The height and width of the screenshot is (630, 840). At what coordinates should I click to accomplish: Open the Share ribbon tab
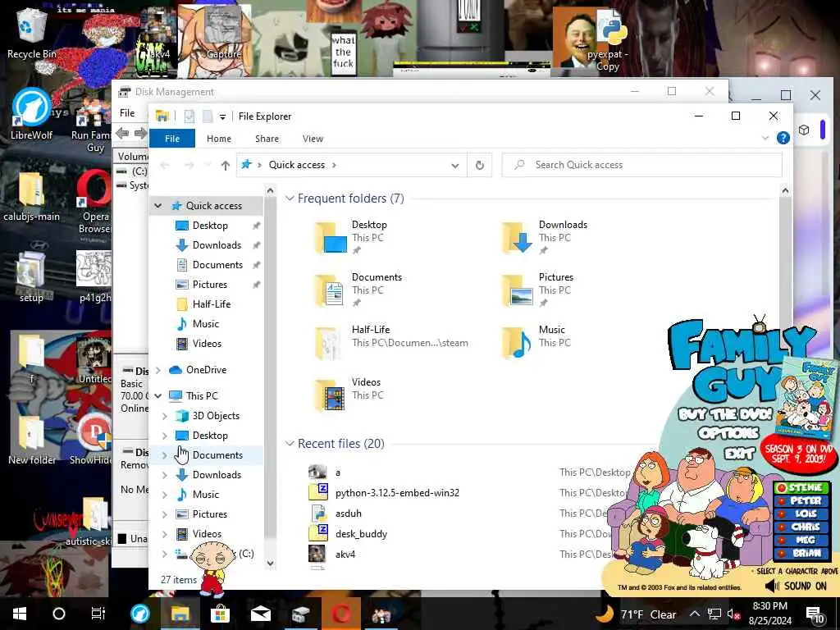267,139
